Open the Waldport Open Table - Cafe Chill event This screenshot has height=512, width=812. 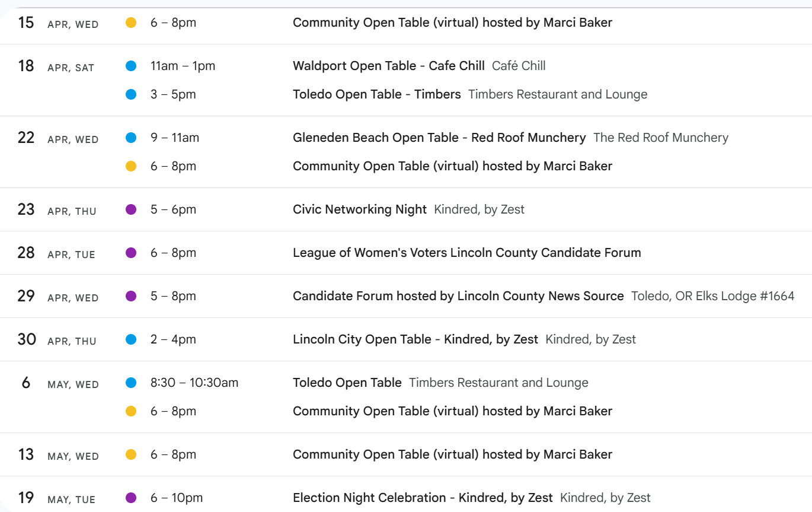pyautogui.click(x=388, y=66)
